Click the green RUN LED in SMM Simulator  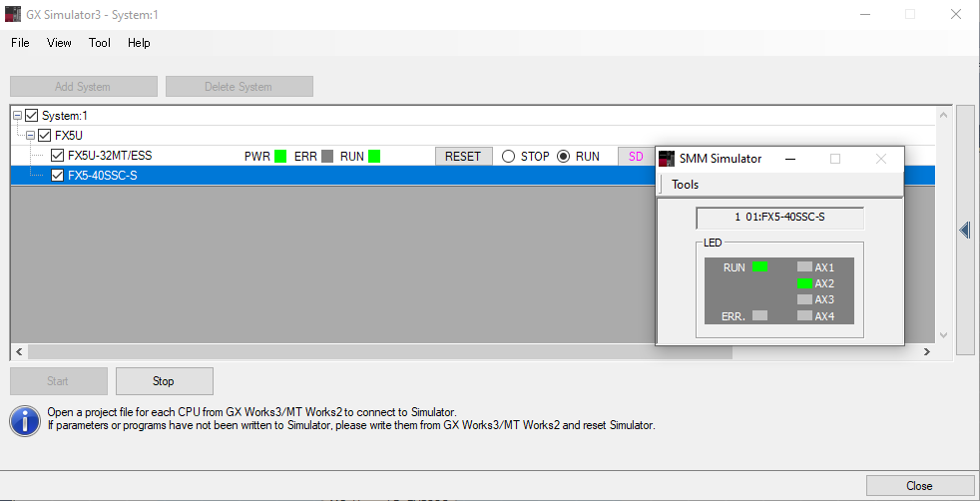point(759,266)
